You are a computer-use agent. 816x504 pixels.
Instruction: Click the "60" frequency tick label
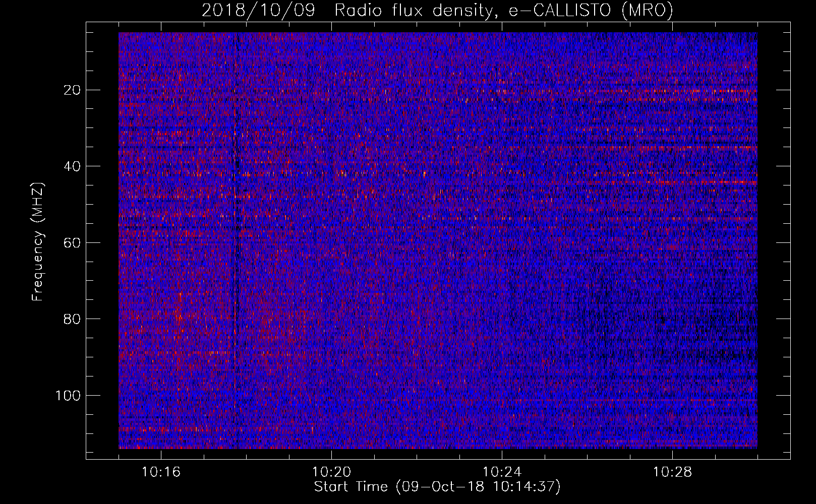click(73, 243)
